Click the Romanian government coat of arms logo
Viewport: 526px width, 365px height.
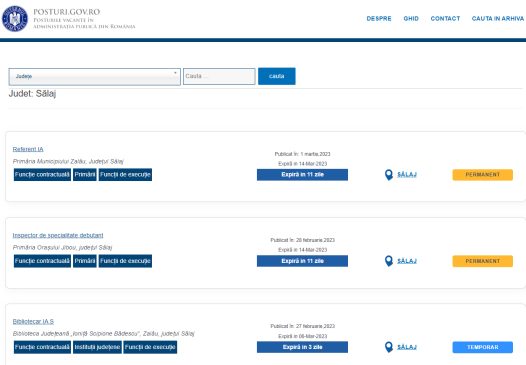pyautogui.click(x=15, y=18)
